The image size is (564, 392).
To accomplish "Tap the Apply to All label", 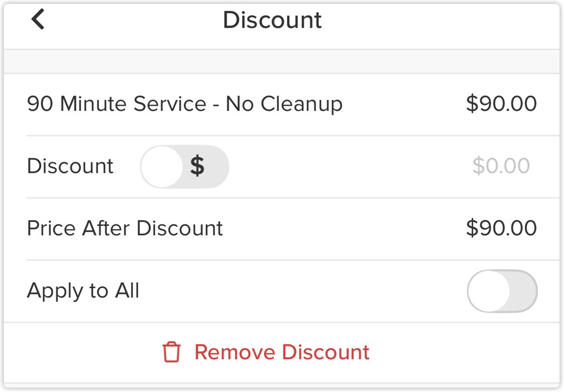I will pyautogui.click(x=83, y=291).
